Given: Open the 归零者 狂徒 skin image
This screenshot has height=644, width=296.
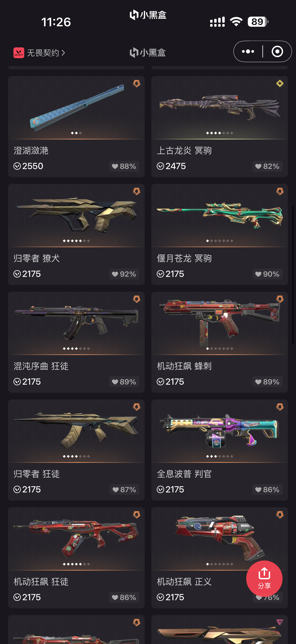Looking at the screenshot, I should coord(76,431).
